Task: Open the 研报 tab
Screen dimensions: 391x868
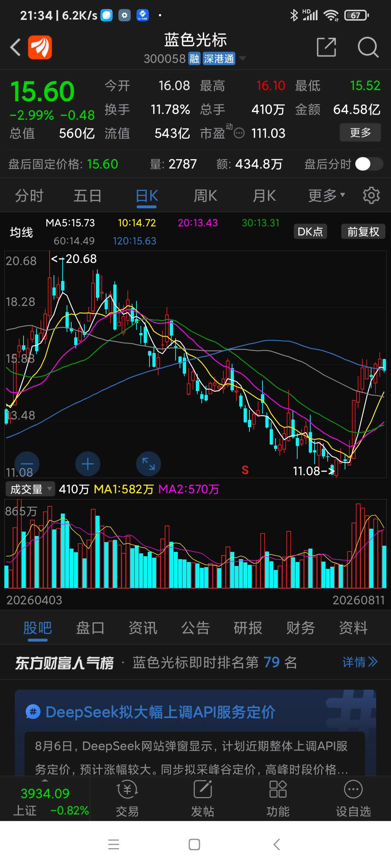Action: 248,628
